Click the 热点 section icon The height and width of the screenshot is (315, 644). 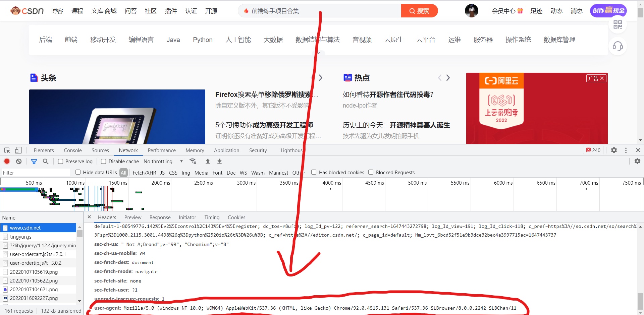[347, 78]
